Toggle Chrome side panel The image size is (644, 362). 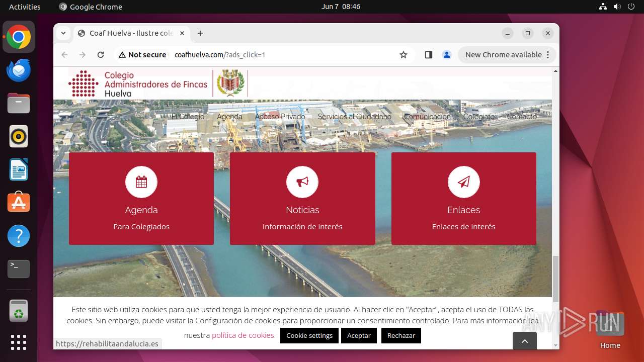(429, 55)
